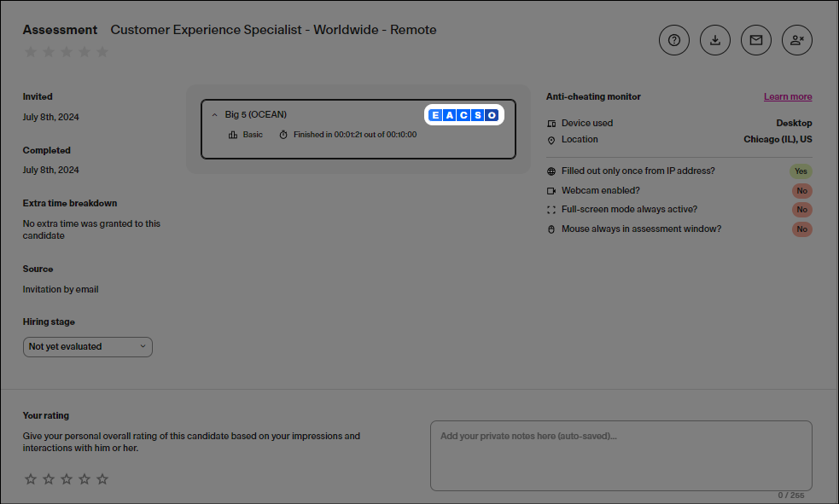The height and width of the screenshot is (504, 839).
Task: Select the 'C' trait badge in EACSO
Action: point(463,115)
